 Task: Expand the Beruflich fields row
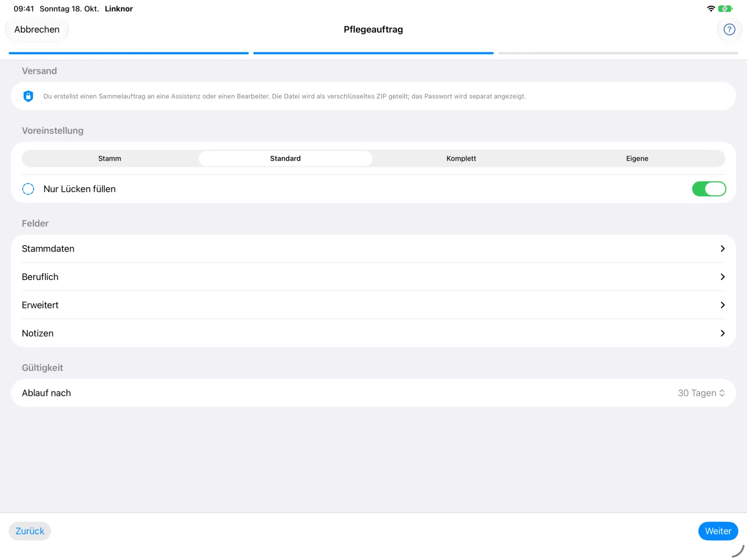click(373, 277)
